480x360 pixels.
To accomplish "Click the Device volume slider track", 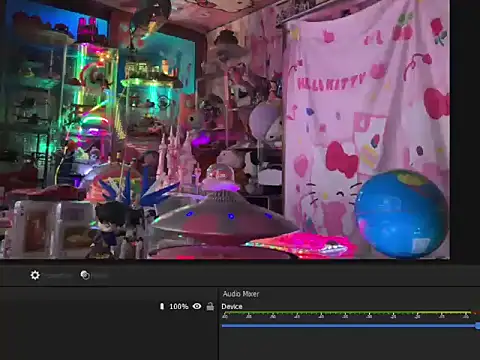I will coord(351,326).
